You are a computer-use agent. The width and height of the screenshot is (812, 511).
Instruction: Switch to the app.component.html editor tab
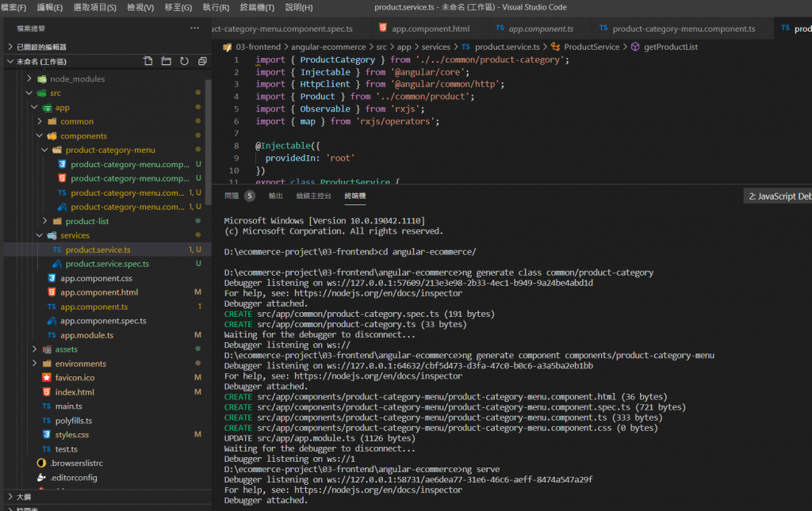click(x=430, y=29)
